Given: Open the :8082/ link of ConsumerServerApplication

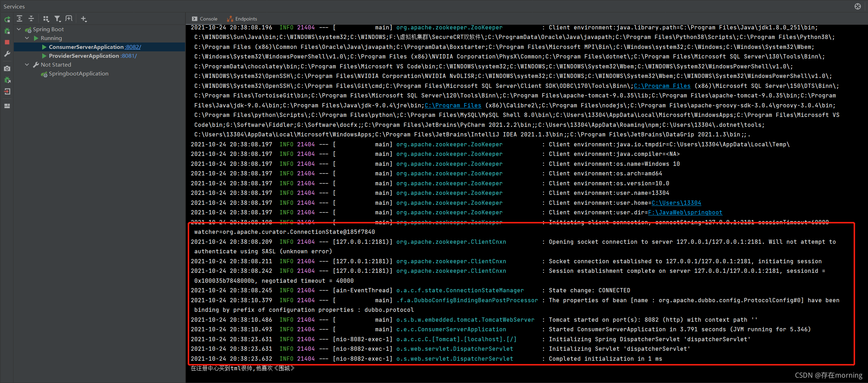Looking at the screenshot, I should [x=133, y=47].
